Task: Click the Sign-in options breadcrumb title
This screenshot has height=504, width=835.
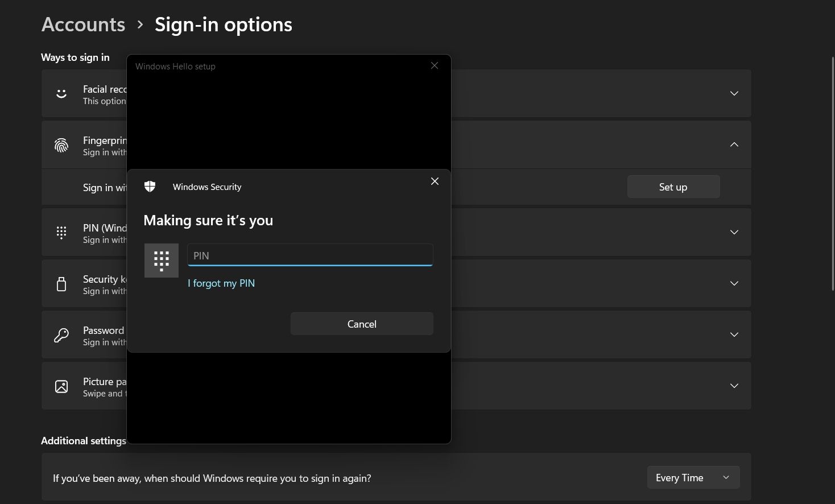Action: [224, 24]
